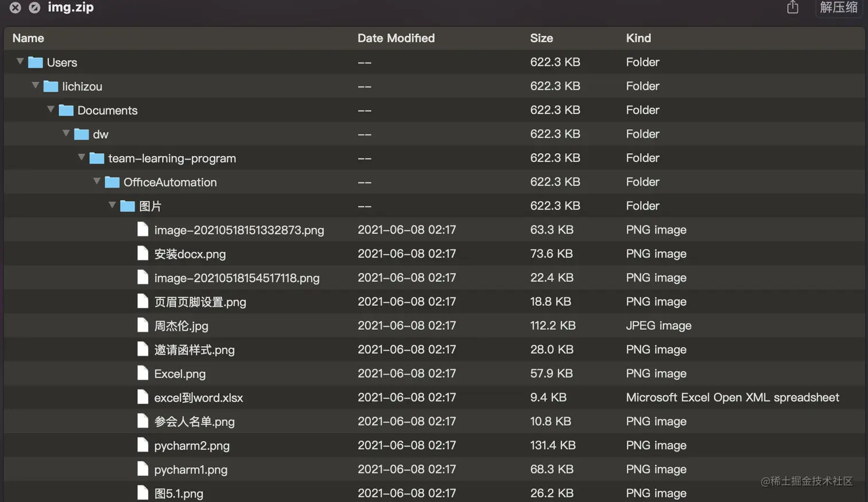Click the circular slash icon beside img.zip
868x502 pixels.
click(34, 7)
